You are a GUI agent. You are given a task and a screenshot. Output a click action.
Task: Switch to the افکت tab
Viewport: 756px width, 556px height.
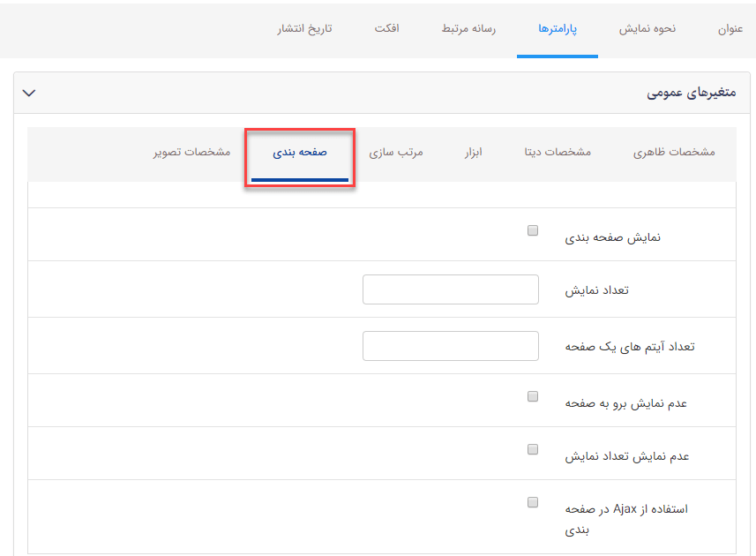coord(386,29)
